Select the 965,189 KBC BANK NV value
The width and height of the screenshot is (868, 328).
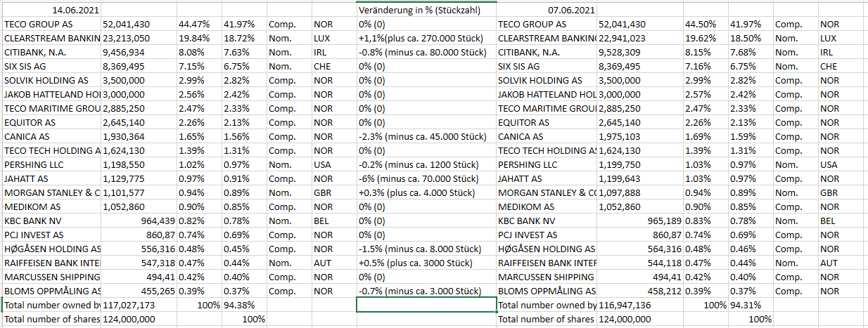(x=639, y=221)
